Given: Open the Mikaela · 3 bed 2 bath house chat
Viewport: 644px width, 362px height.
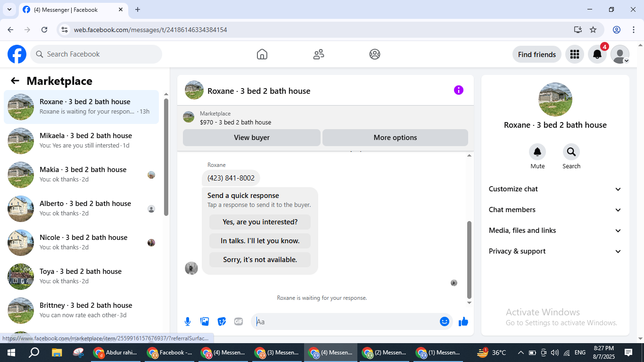Looking at the screenshot, I should click(x=82, y=141).
